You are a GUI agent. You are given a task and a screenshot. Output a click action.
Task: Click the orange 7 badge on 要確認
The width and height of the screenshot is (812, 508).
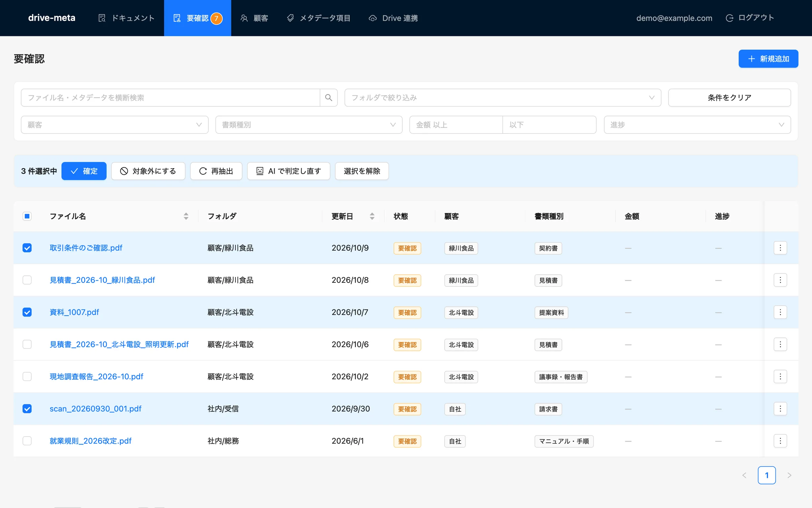pos(217,18)
